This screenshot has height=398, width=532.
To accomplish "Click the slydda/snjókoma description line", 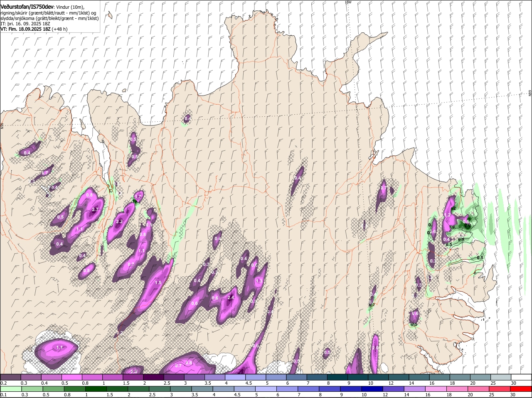I will 49,18.
